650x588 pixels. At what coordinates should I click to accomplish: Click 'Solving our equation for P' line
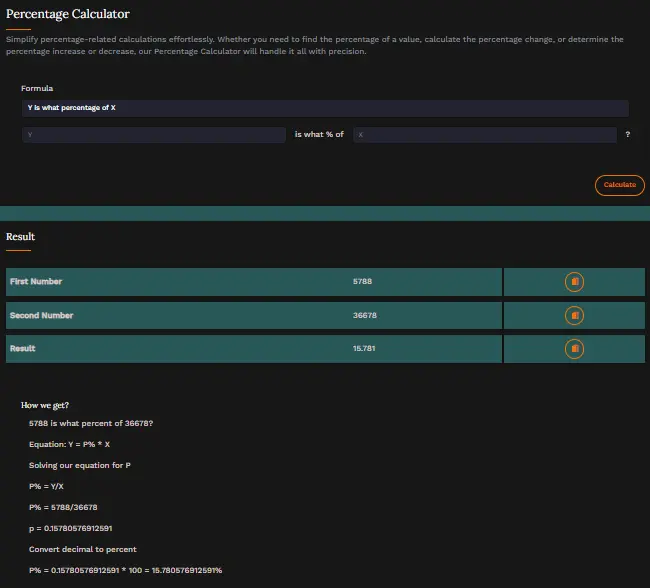click(x=80, y=465)
